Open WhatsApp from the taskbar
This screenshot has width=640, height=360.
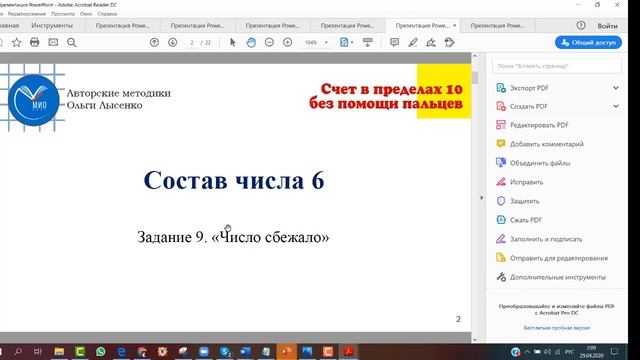pos(100,351)
